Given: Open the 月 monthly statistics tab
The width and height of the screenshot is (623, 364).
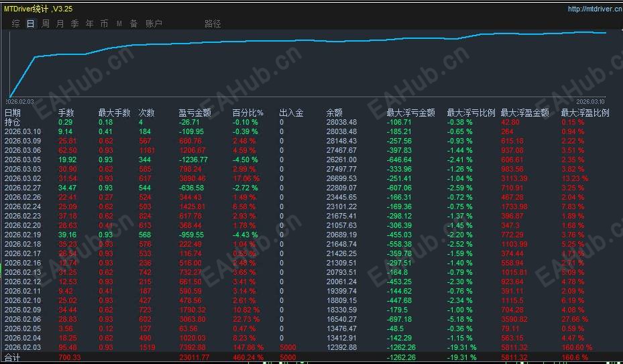Looking at the screenshot, I should [x=60, y=24].
